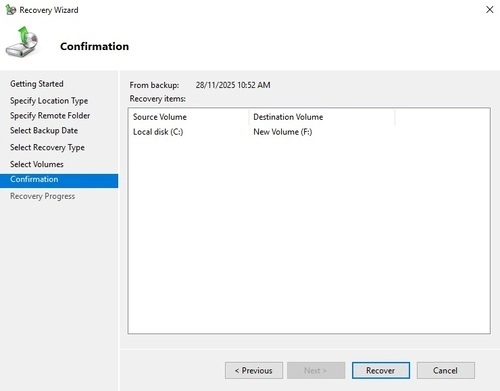This screenshot has height=391, width=500.
Task: Click the Recovery items label
Action: (x=158, y=99)
